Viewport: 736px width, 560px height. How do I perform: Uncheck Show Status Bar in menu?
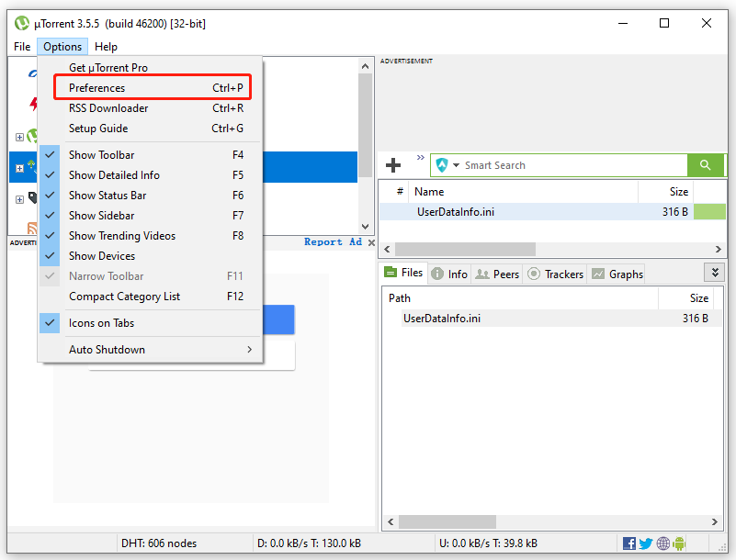click(107, 196)
